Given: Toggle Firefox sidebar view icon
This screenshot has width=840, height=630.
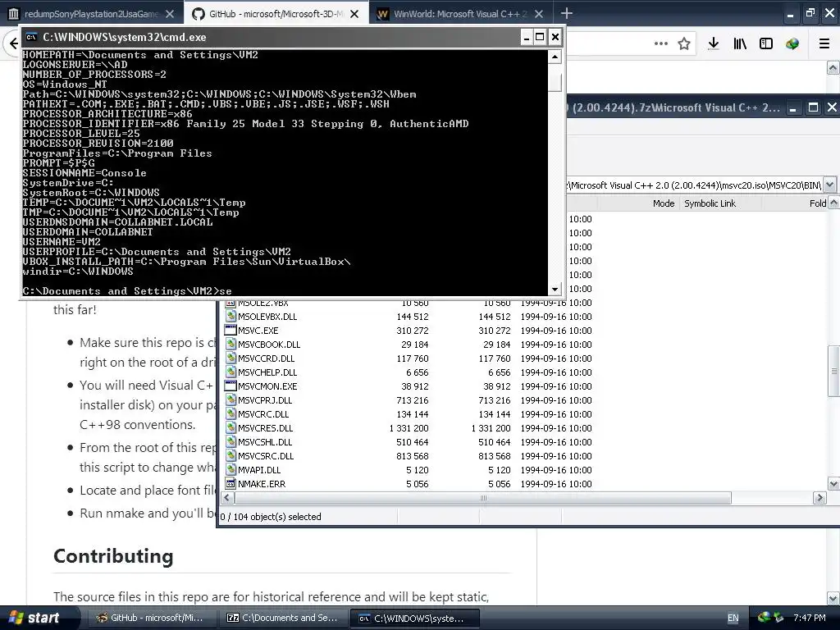Looking at the screenshot, I should point(766,44).
